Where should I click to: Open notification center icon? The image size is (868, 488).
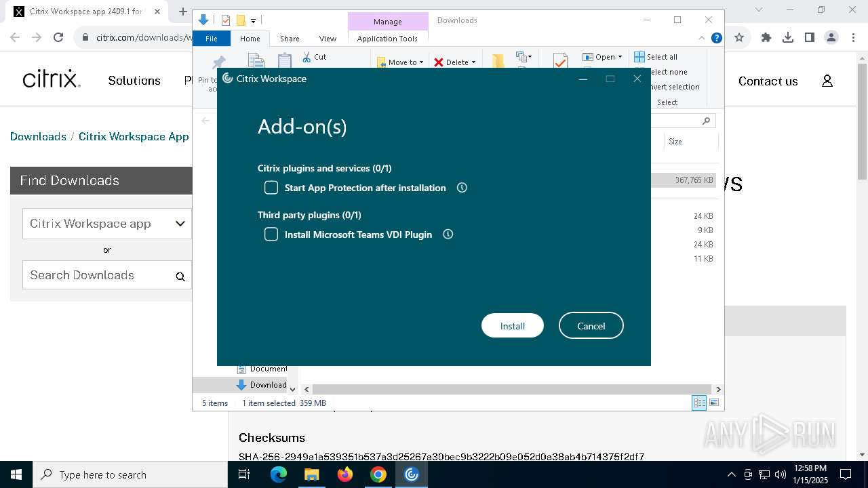pyautogui.click(x=846, y=474)
